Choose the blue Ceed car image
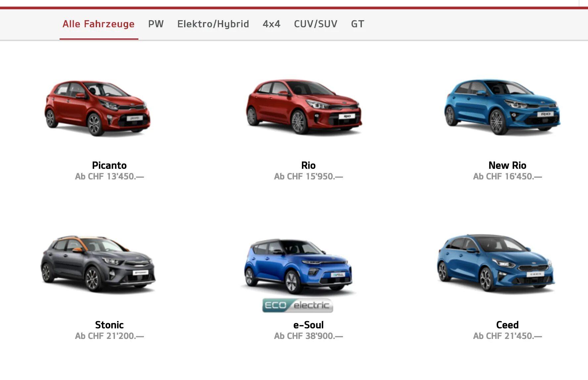 pos(496,263)
